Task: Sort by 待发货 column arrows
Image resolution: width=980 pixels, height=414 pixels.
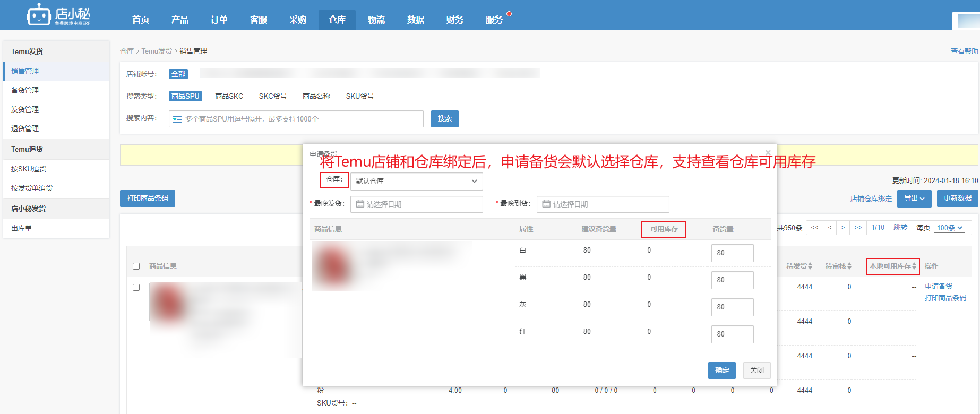Action: point(810,266)
